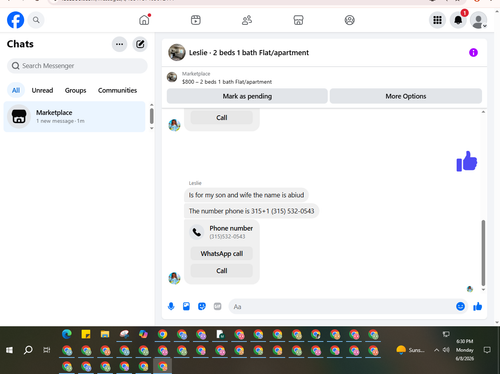Image resolution: width=500 pixels, height=374 pixels.
Task: Open Task View on taskbar
Action: (x=47, y=350)
